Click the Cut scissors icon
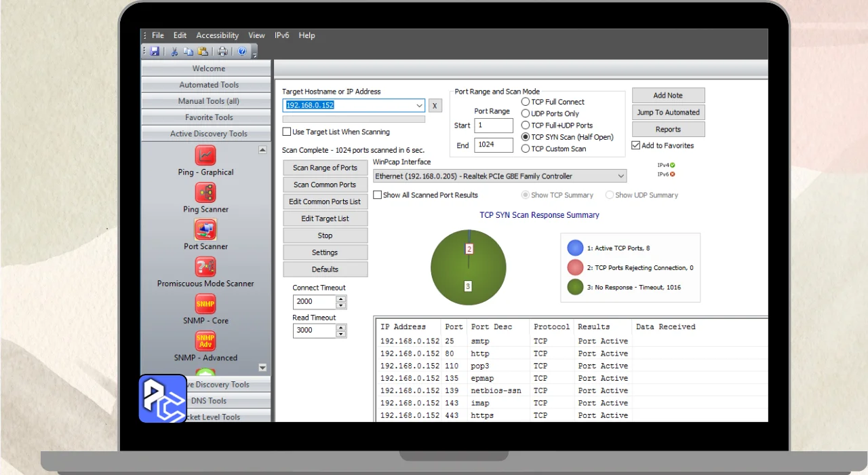This screenshot has width=868, height=475. click(x=174, y=52)
